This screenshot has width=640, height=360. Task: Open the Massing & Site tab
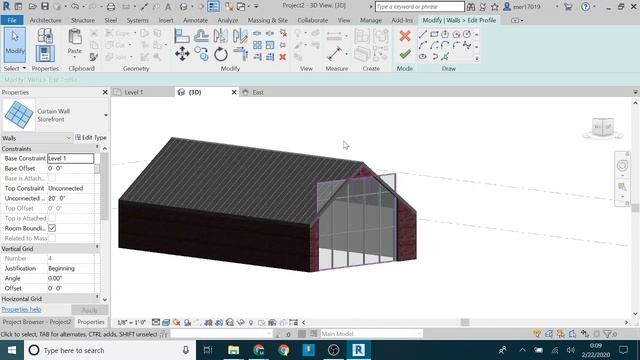[267, 20]
